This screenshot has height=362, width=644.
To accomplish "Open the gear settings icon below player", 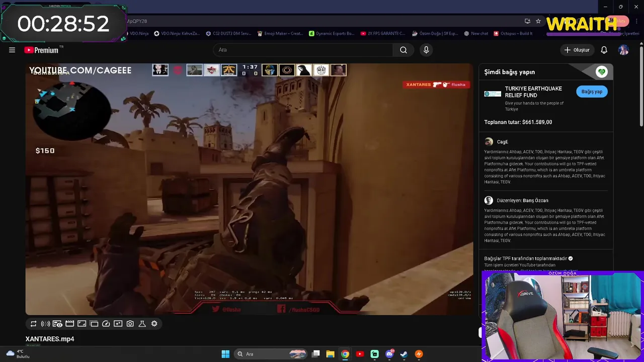I will [154, 324].
